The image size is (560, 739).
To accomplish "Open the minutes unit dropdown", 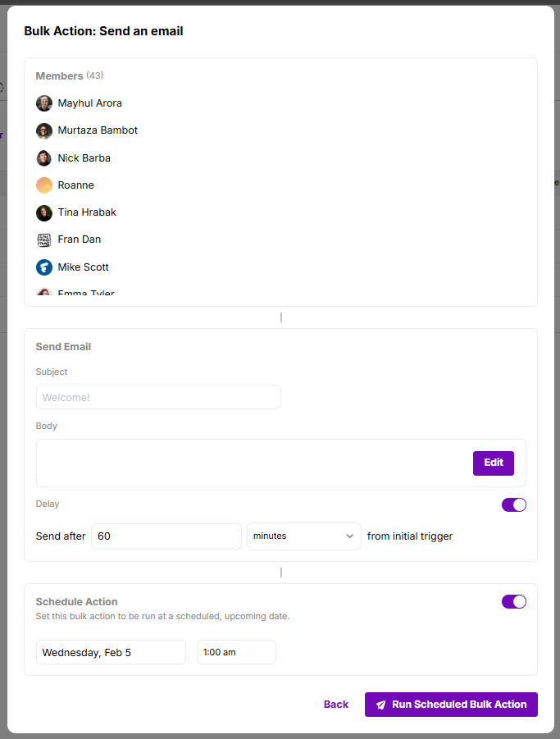I will pyautogui.click(x=304, y=536).
